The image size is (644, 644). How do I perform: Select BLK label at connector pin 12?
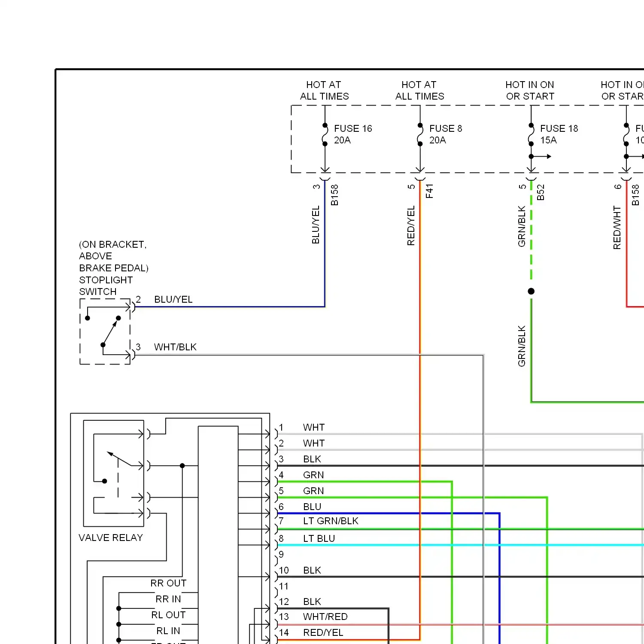[x=312, y=602]
